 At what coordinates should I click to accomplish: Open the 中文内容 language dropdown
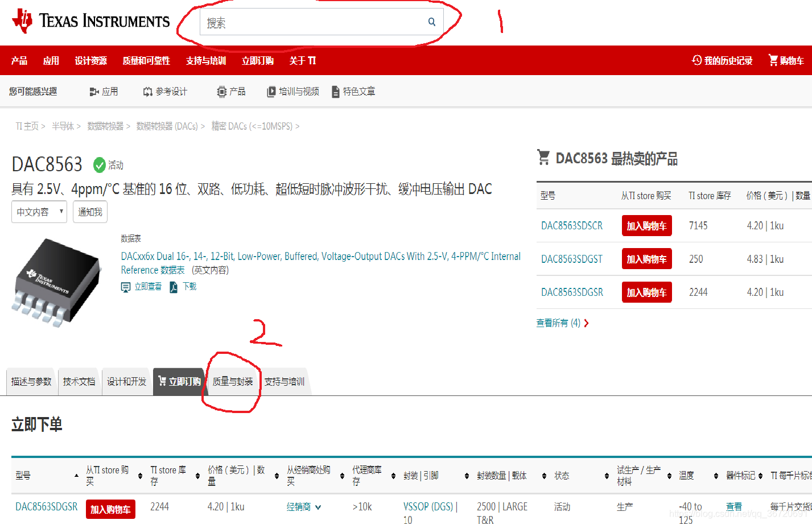(x=39, y=212)
